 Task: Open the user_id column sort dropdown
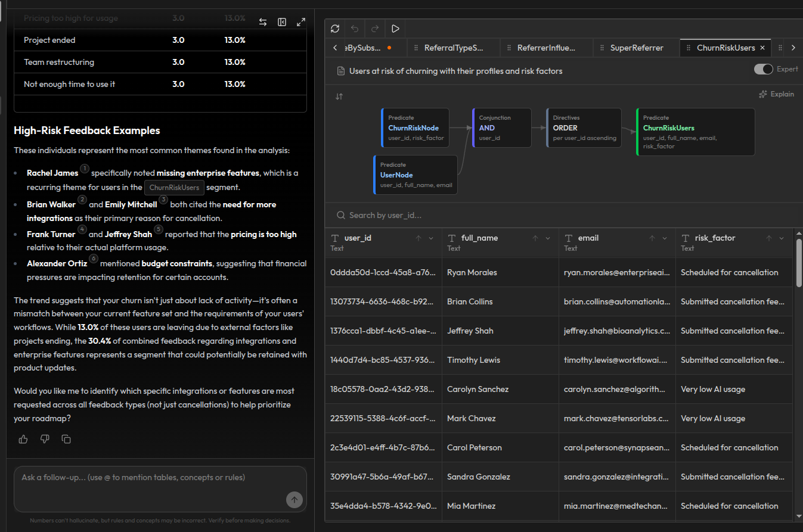coord(430,237)
